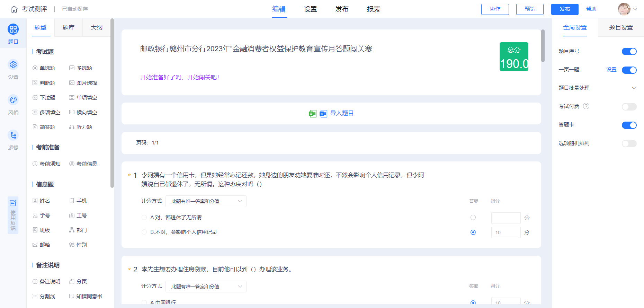Screen dimensions: 644x308
Task: Select radio before B.不对，会影响个人信用记录
Action: (x=144, y=232)
